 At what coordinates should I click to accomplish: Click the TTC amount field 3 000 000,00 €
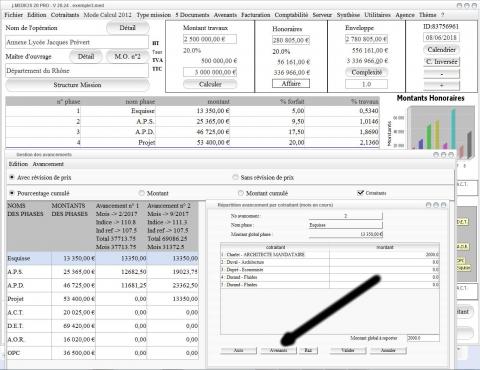pos(210,72)
